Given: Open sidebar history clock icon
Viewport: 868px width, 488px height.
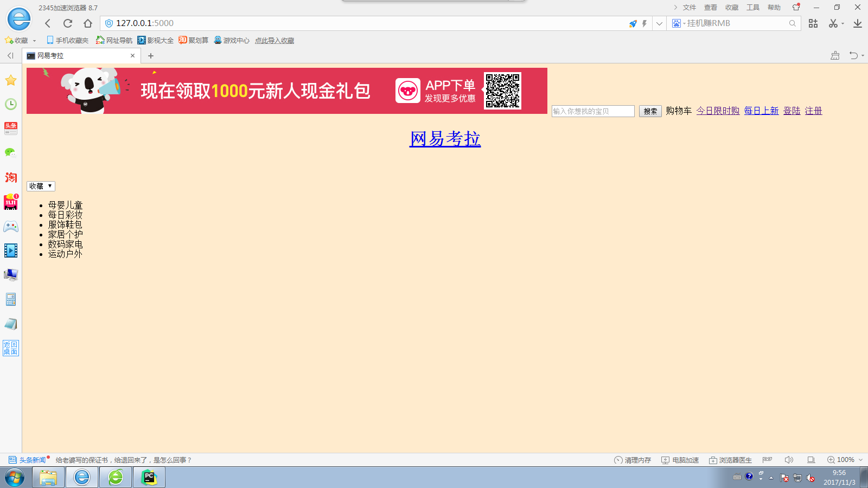Looking at the screenshot, I should click(11, 104).
